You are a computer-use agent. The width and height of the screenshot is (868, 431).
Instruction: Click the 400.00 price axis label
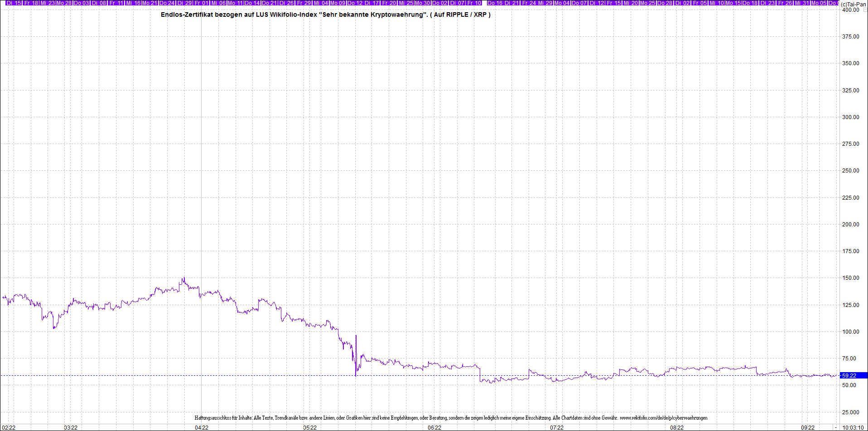[850, 10]
